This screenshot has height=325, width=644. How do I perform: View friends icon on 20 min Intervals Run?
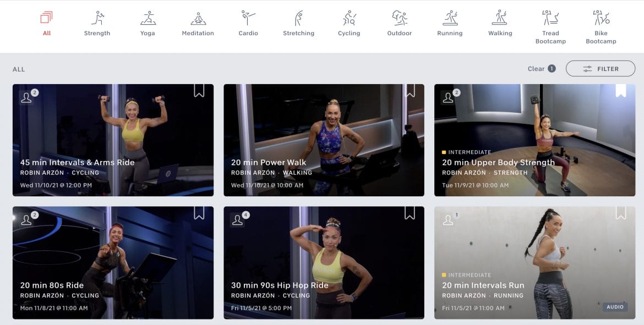pyautogui.click(x=448, y=221)
